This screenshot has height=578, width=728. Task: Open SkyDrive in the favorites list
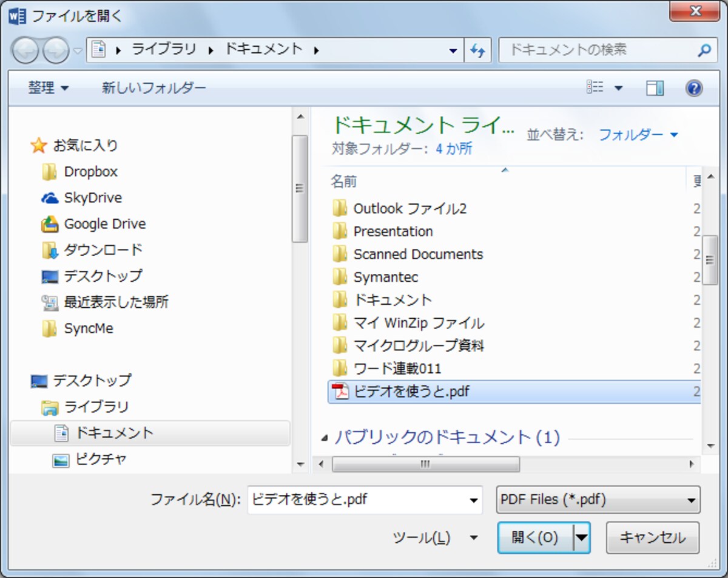point(81,198)
